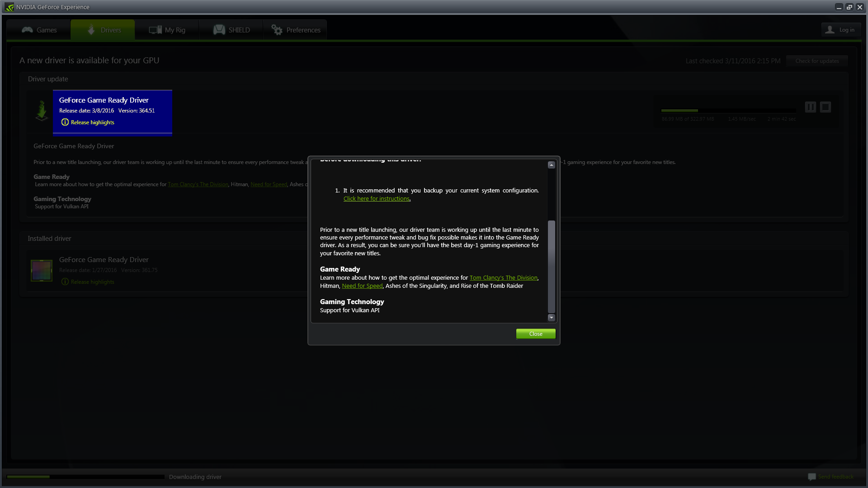Open the Games tab
Image resolution: width=868 pixels, height=488 pixels.
[x=39, y=30]
